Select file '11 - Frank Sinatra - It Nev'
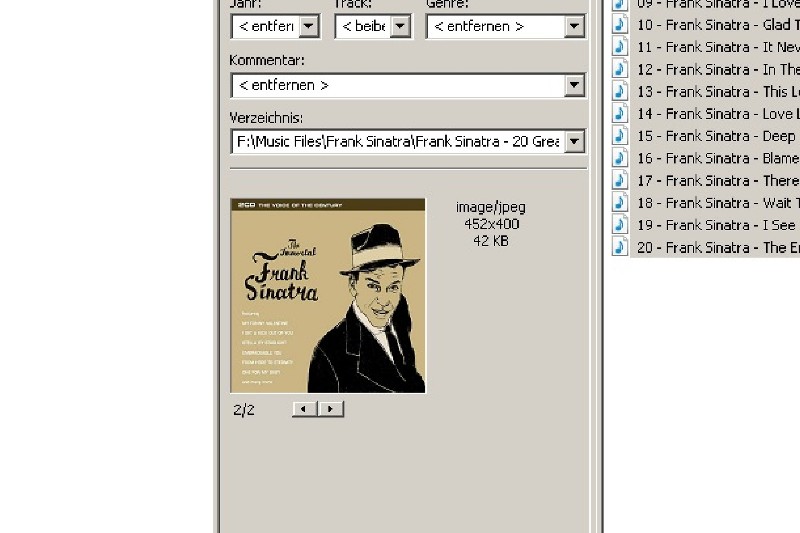800x533 pixels. (x=718, y=47)
